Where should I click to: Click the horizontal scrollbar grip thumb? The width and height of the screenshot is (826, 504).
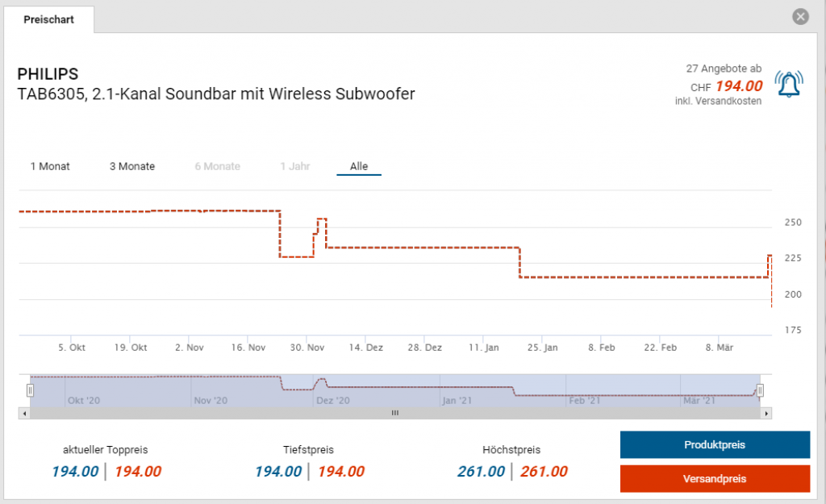point(395,413)
